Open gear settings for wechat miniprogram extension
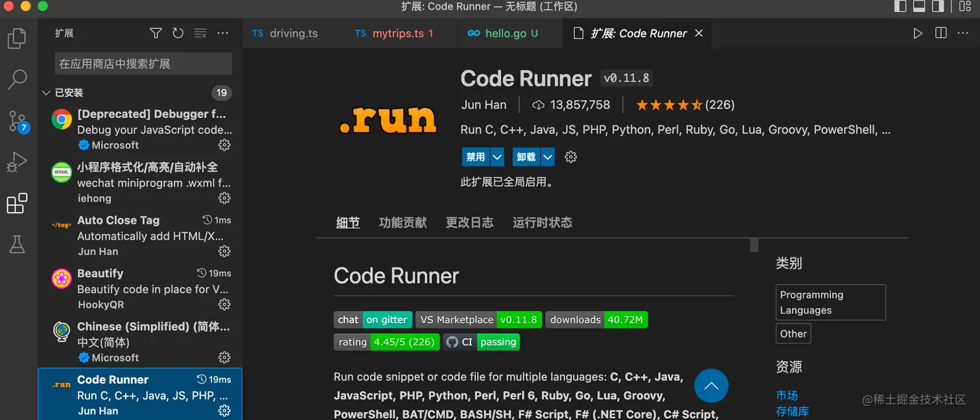 pos(224,198)
